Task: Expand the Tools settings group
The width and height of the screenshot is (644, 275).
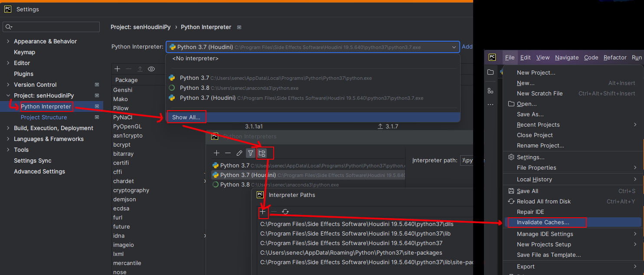Action: click(x=8, y=150)
